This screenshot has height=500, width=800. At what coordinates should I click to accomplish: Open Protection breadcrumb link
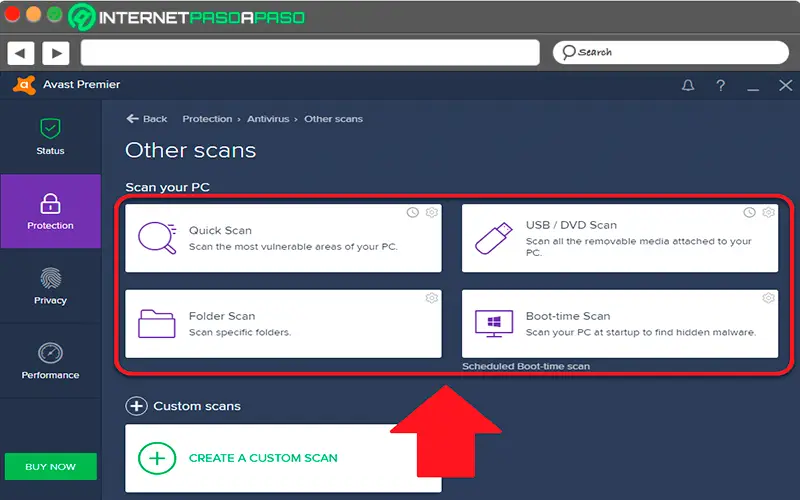point(207,119)
